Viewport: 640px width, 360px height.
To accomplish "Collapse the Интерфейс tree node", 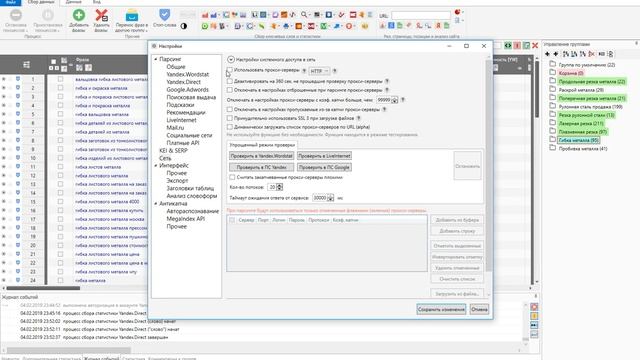I will [x=156, y=165].
